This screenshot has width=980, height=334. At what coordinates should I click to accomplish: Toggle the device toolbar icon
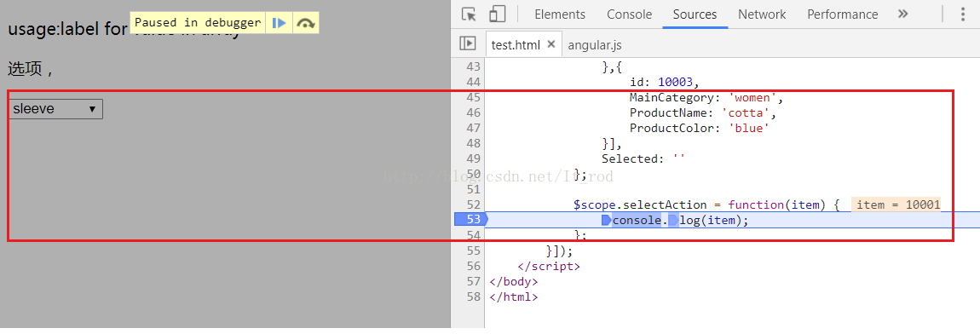pyautogui.click(x=497, y=14)
